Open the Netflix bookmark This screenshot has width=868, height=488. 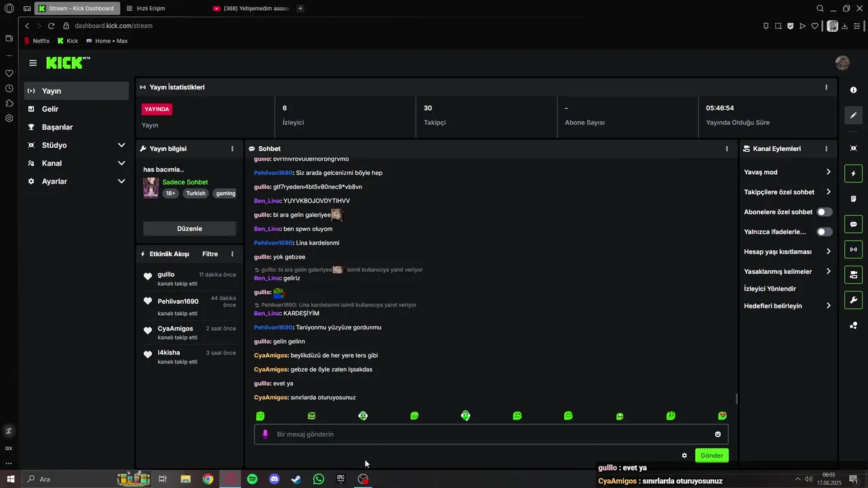[37, 41]
